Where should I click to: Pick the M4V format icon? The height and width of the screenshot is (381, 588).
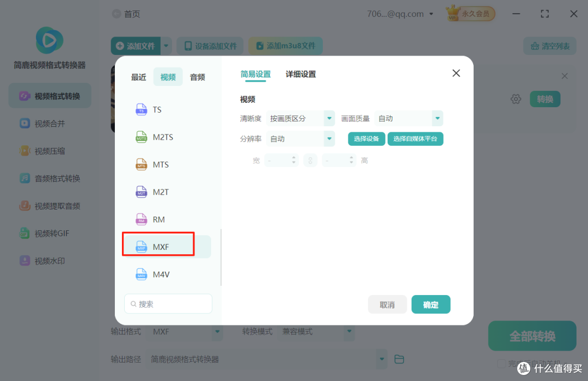coord(141,274)
